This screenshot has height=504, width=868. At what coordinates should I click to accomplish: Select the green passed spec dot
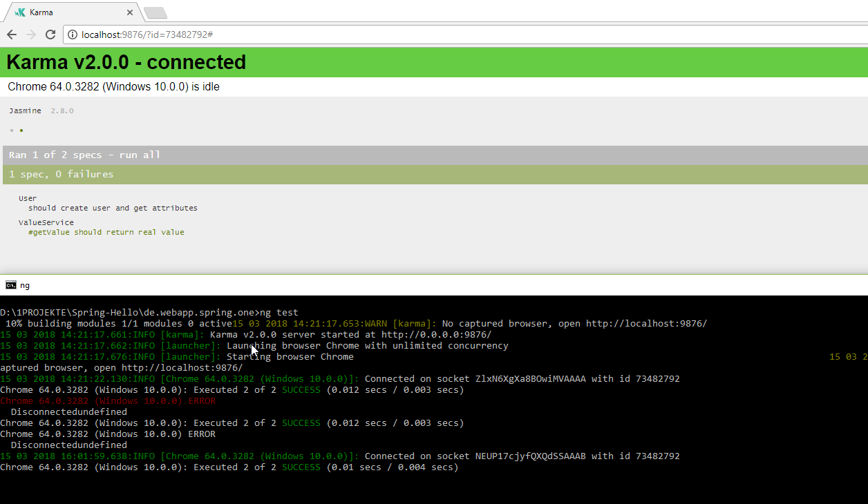[x=21, y=130]
